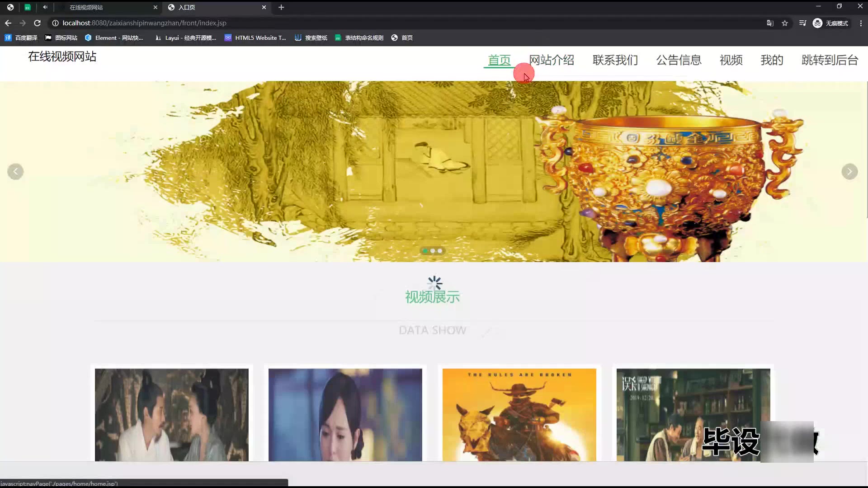This screenshot has height=488, width=868.
Task: Click the browser back arrow
Action: [x=8, y=23]
